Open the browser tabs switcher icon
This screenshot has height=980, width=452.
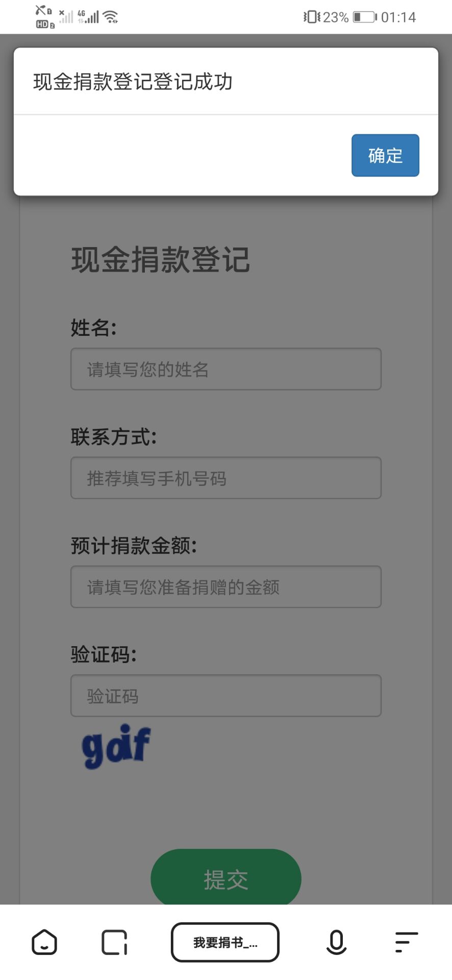114,942
